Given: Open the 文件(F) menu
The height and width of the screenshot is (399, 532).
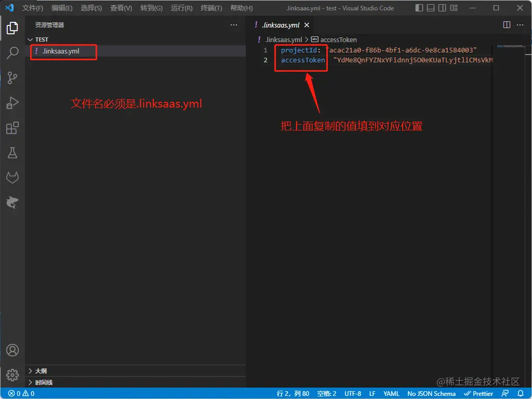Looking at the screenshot, I should [33, 8].
